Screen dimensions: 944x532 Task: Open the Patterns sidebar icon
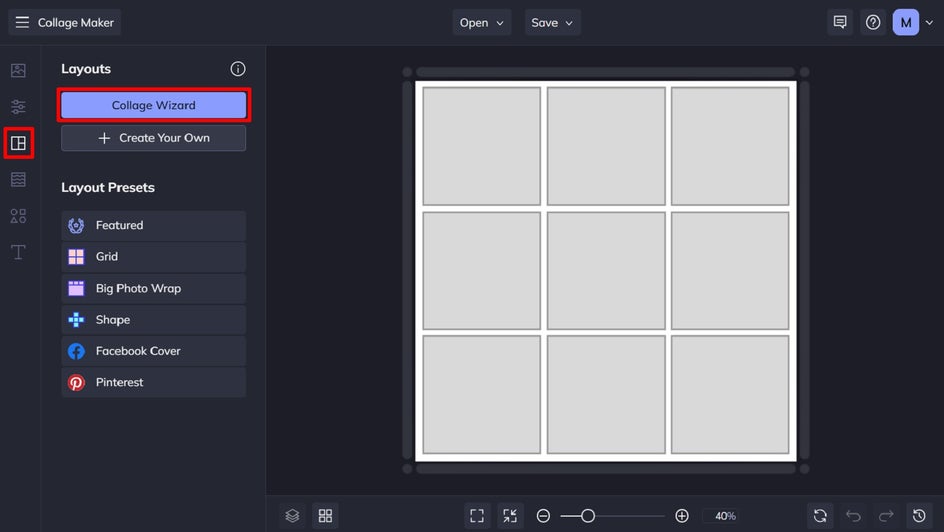[x=18, y=179]
